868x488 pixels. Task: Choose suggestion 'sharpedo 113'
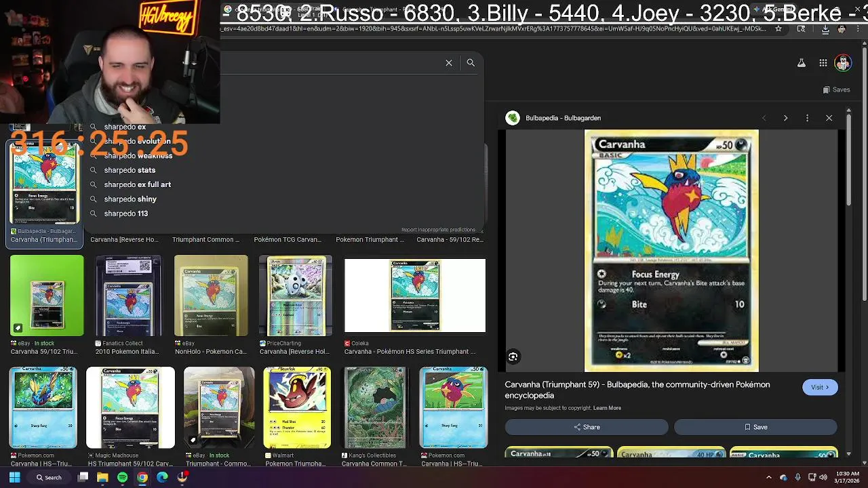[125, 213]
